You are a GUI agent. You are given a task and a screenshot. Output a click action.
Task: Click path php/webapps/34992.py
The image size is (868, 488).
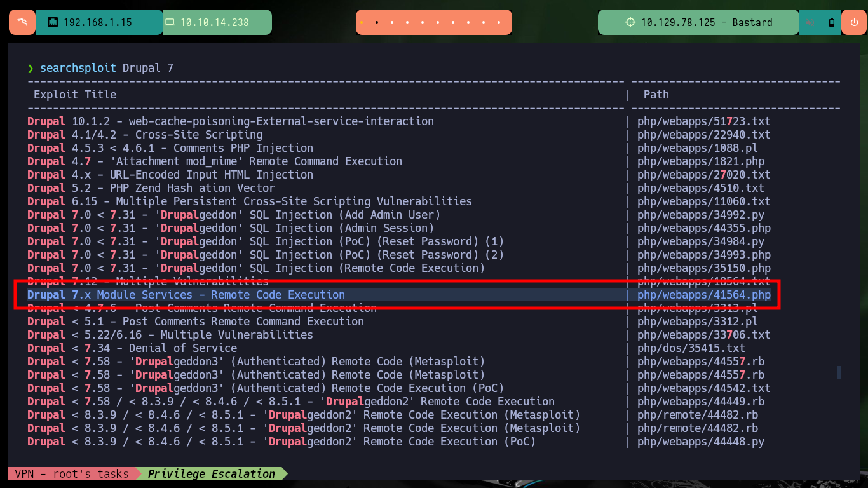[701, 215]
